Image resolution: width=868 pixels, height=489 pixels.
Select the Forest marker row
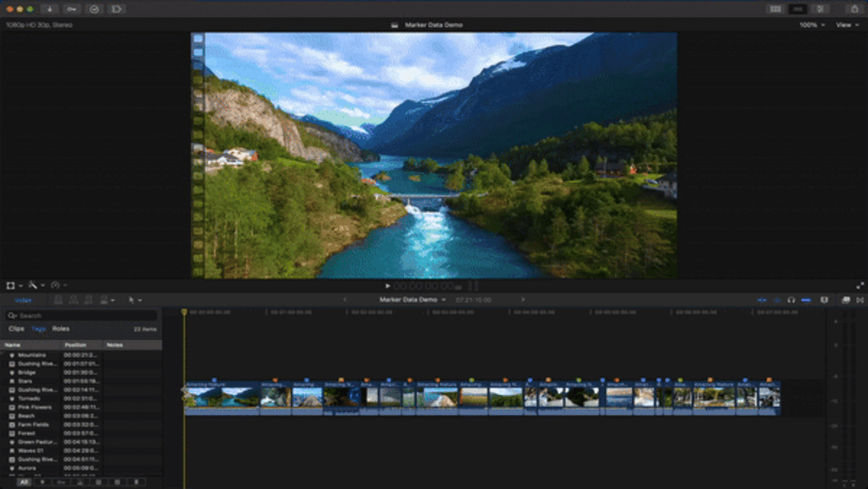pos(80,433)
